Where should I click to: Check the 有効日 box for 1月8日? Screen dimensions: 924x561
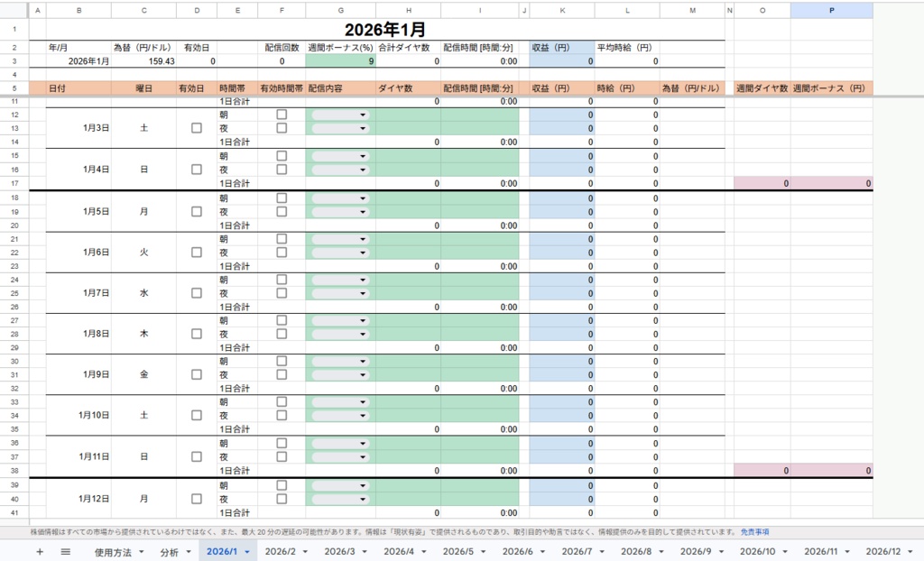coord(197,334)
